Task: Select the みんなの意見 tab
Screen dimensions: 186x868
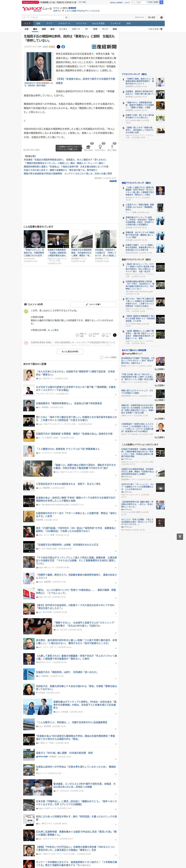Action: (98, 24)
